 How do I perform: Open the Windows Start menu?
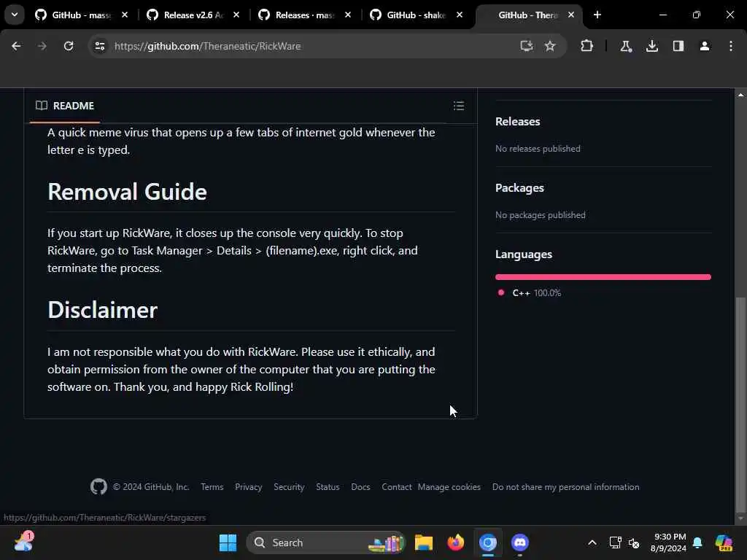coord(228,542)
